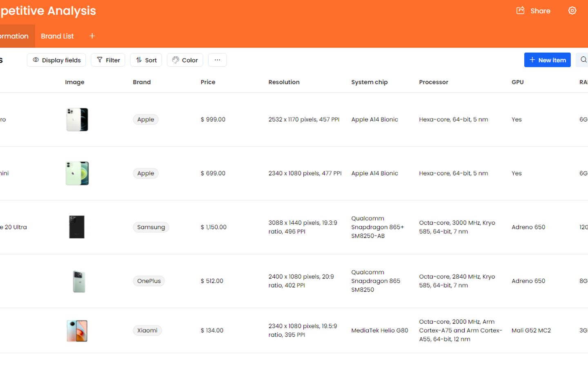
Task: Click the System chip column header
Action: [x=370, y=82]
